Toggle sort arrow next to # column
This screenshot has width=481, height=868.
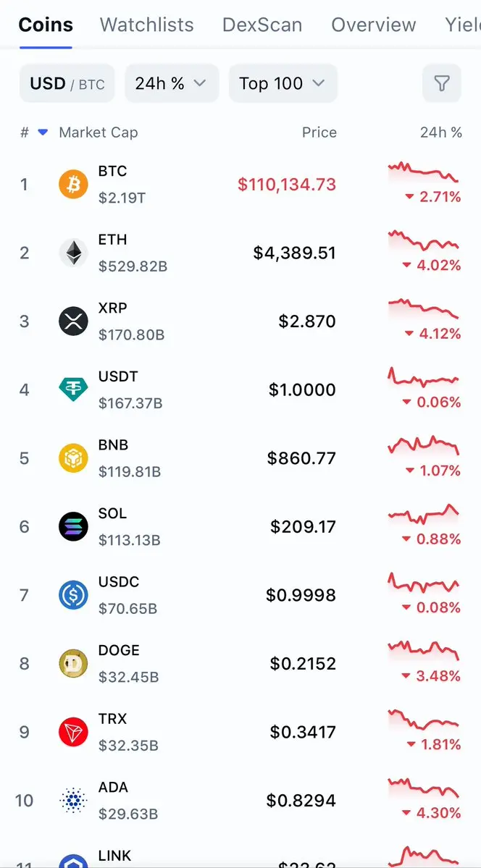[43, 133]
